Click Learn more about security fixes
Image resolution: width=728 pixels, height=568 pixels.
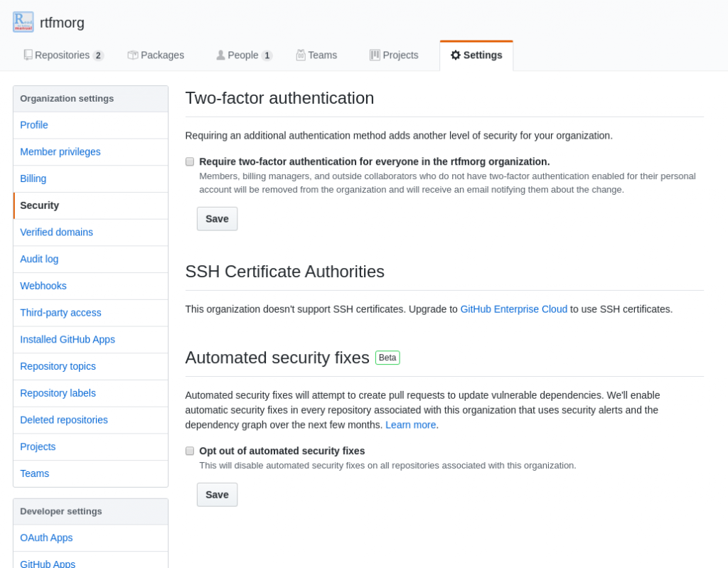410,424
